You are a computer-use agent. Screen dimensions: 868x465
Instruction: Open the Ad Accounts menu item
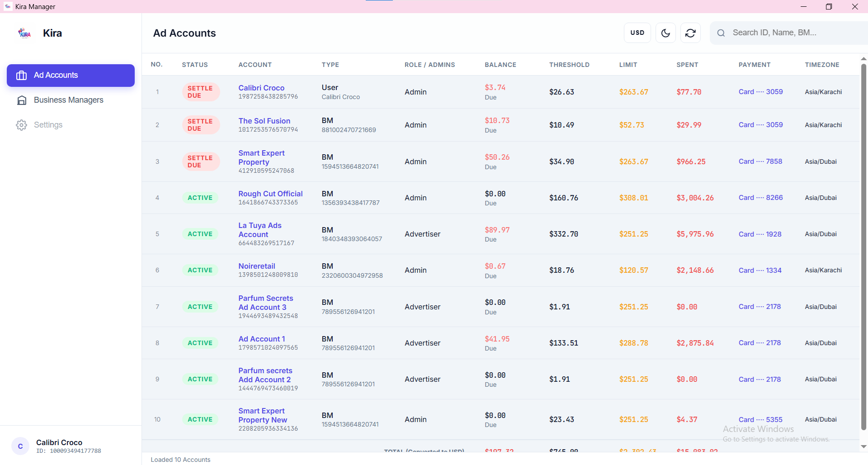(71, 76)
